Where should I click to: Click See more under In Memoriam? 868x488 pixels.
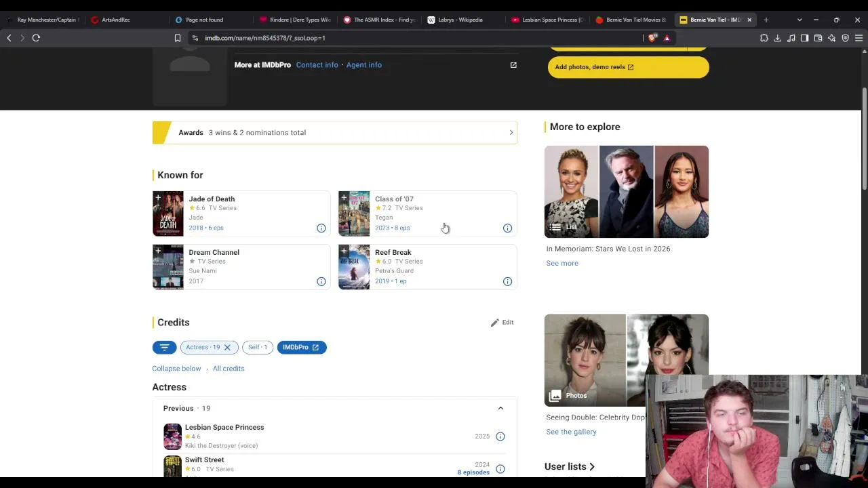point(562,263)
